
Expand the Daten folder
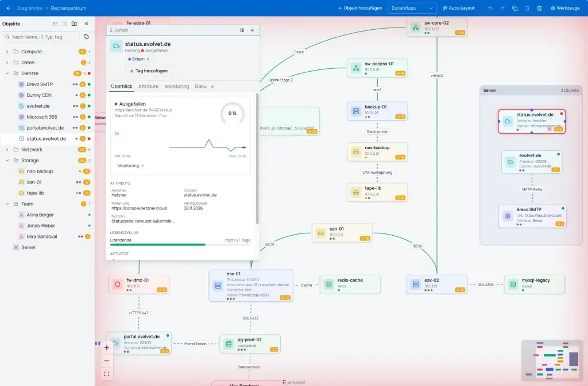click(7, 63)
